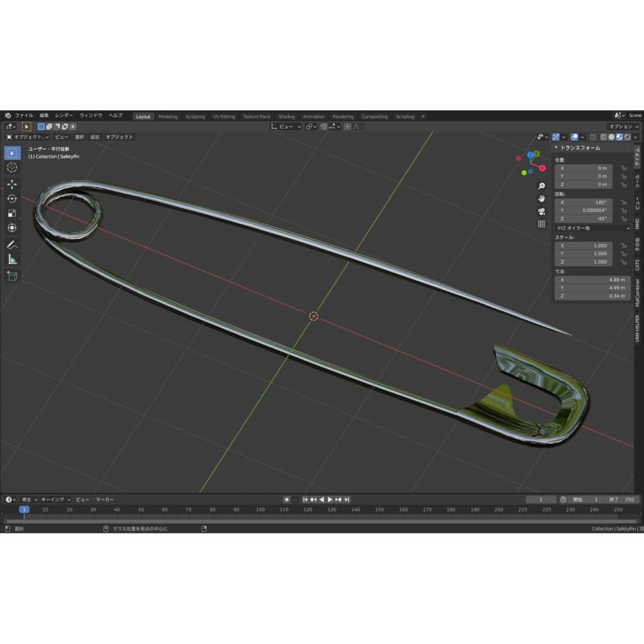
Task: Jump to the timeline end frame
Action: pyautogui.click(x=347, y=500)
